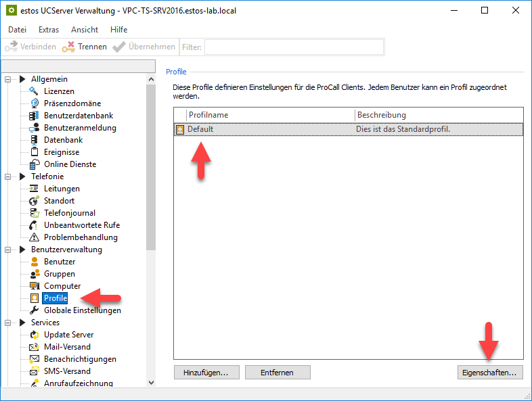The height and width of the screenshot is (401, 532).
Task: Click the Default profile row icon
Action: point(180,129)
